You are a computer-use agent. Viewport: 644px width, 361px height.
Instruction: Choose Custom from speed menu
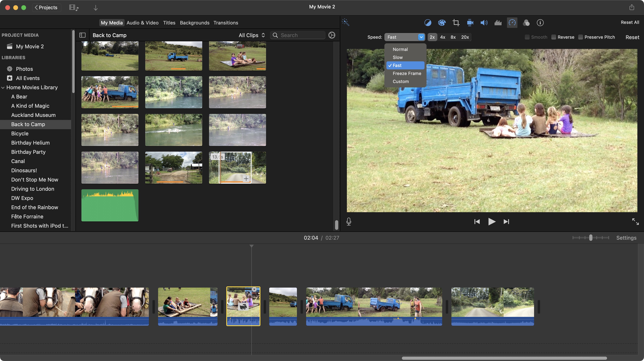pos(405,81)
